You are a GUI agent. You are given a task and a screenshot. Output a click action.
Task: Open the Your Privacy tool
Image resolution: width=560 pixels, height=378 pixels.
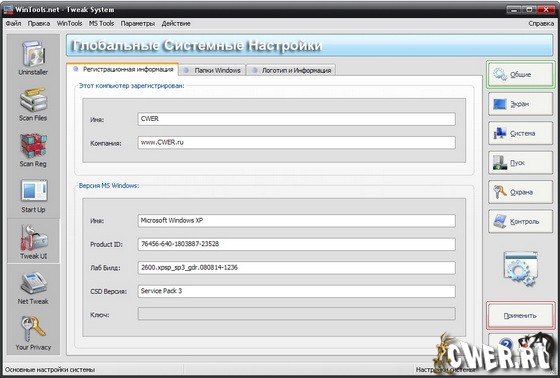click(x=33, y=333)
